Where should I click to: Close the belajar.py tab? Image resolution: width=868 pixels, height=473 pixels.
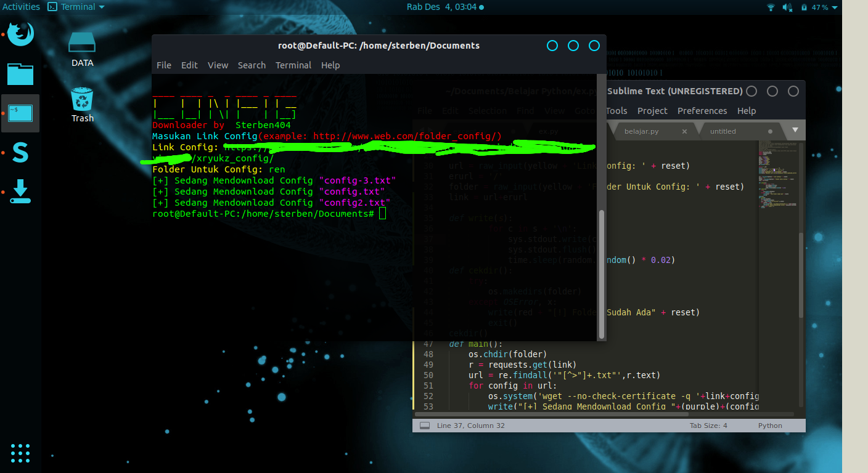[684, 131]
